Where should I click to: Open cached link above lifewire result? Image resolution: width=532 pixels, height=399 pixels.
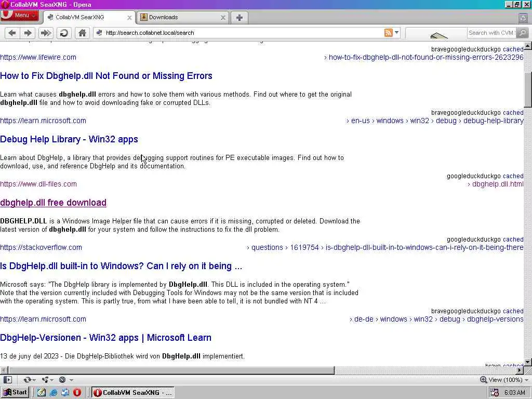point(513,49)
